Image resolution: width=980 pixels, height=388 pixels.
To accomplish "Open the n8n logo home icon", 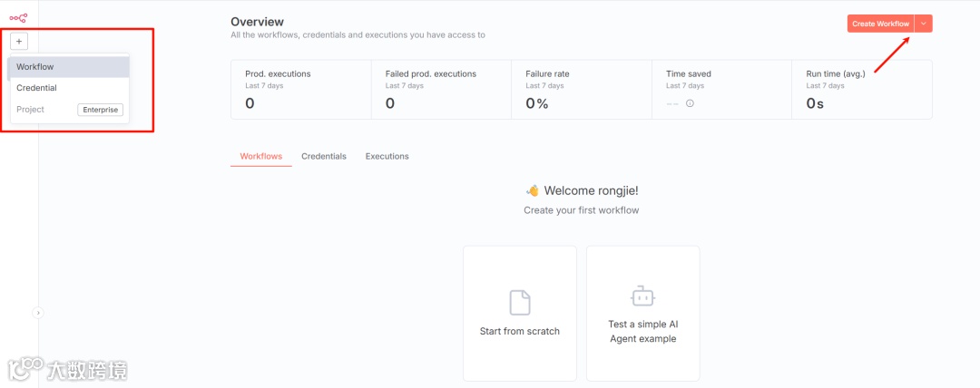I will [19, 17].
